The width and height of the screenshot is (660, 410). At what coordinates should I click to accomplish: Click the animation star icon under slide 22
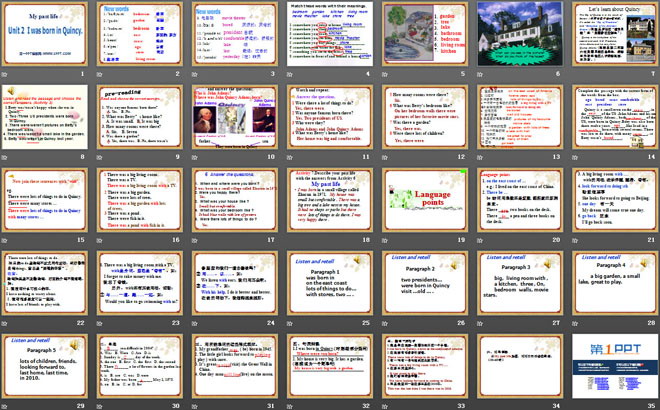[x=5, y=323]
